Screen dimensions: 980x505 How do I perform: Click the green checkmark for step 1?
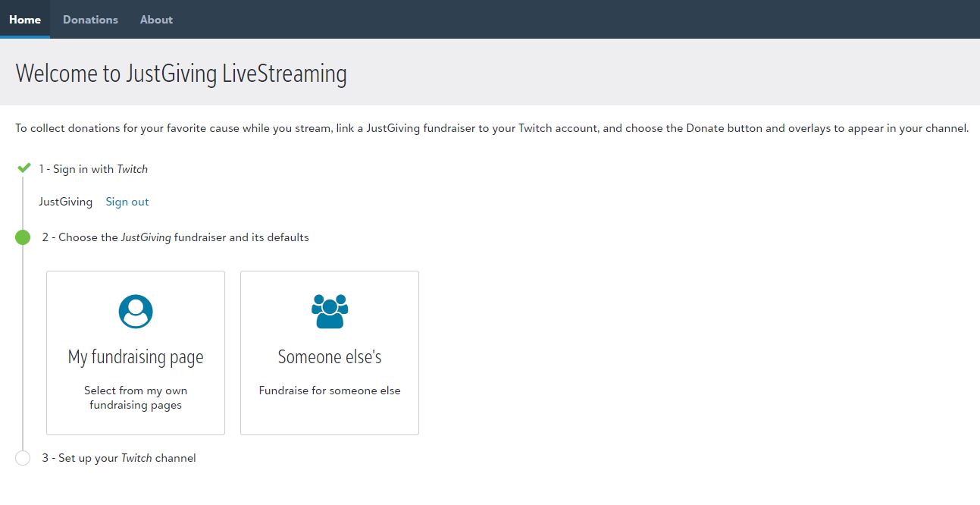coord(23,168)
